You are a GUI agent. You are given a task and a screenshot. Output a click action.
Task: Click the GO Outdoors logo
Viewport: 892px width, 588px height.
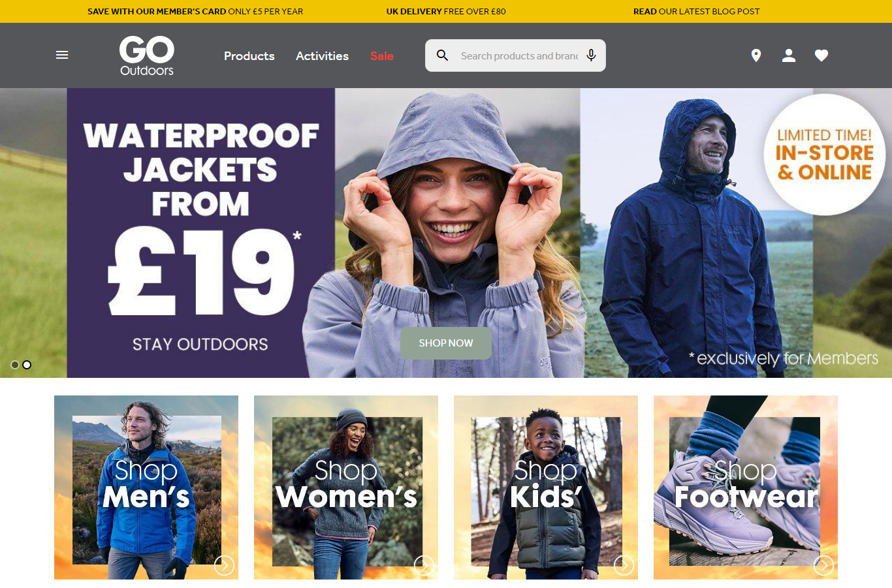[147, 56]
